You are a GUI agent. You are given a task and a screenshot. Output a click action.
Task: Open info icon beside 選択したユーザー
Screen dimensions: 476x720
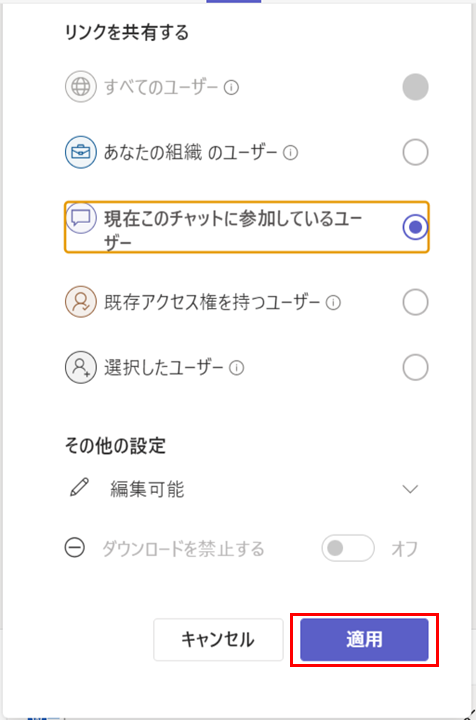[236, 368]
